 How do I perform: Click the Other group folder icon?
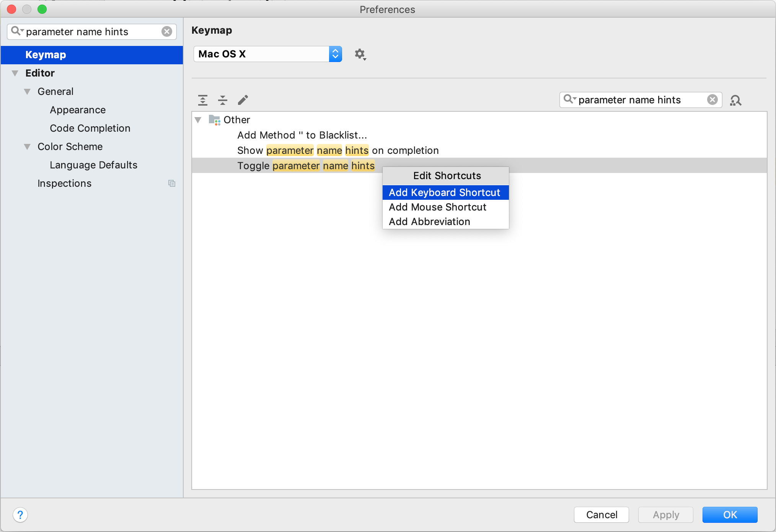215,120
